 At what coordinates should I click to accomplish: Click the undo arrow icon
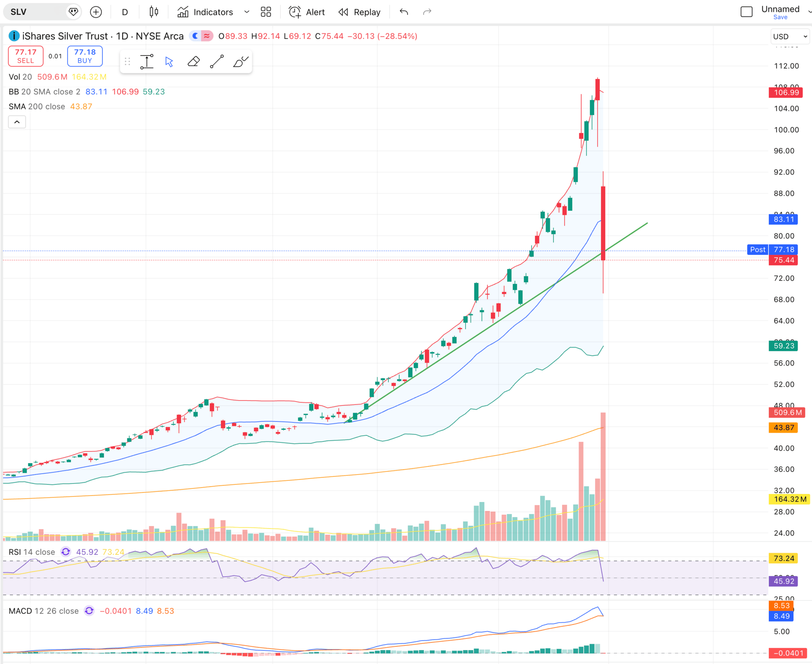404,12
